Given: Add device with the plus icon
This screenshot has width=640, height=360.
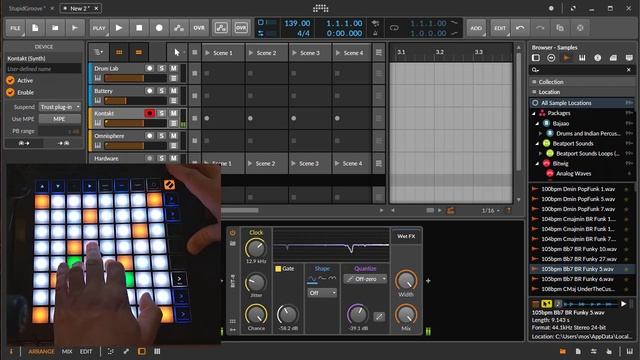Looking at the screenshot, I should (428, 281).
